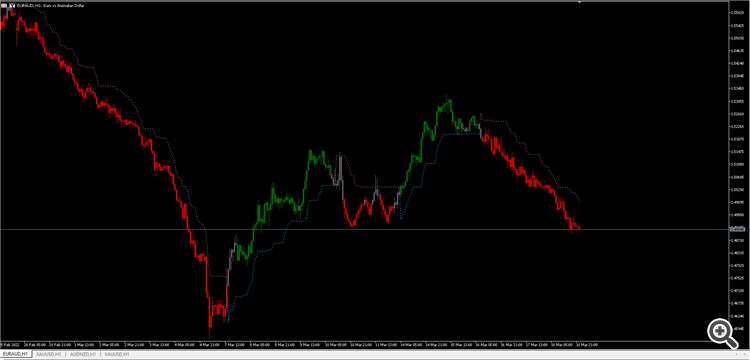The height and width of the screenshot is (360, 750).
Task: Click the highlighted current price label on the price scale
Action: click(x=737, y=229)
